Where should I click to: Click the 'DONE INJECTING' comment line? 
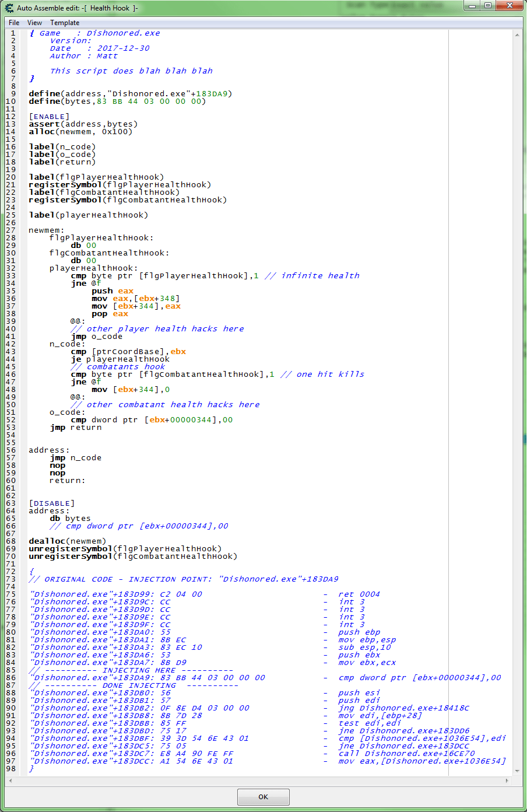pos(133,685)
